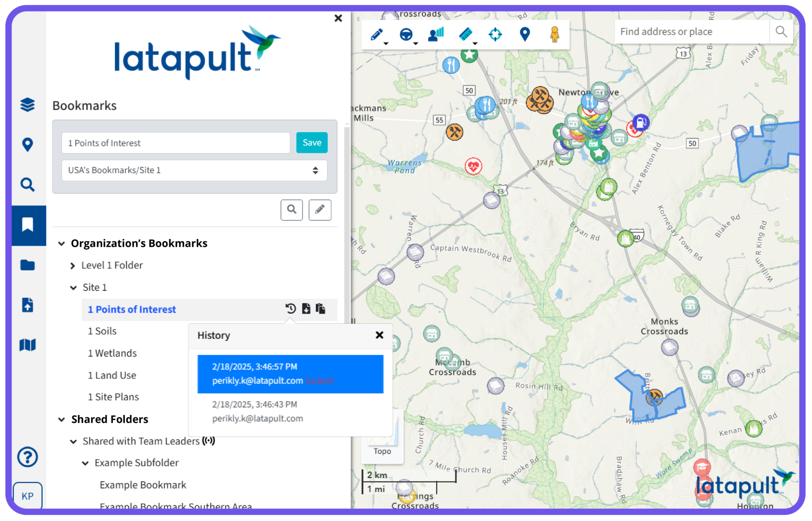Screen dimensions: 812x521
Task: Click the panel vertical scrollbar
Action: click(347, 224)
